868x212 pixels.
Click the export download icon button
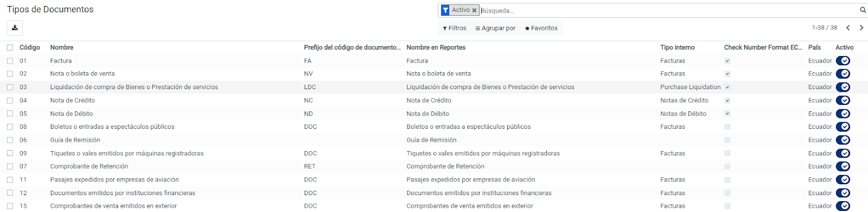point(15,28)
